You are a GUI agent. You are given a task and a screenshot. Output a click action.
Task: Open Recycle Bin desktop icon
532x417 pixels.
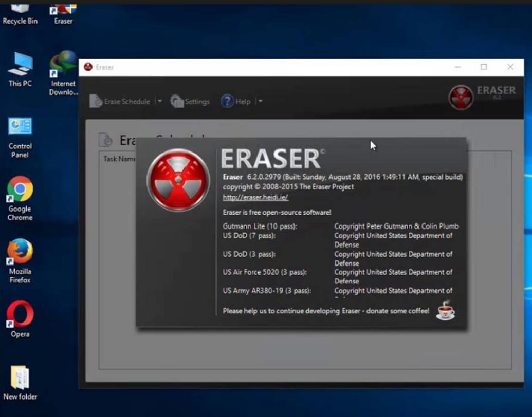(20, 13)
